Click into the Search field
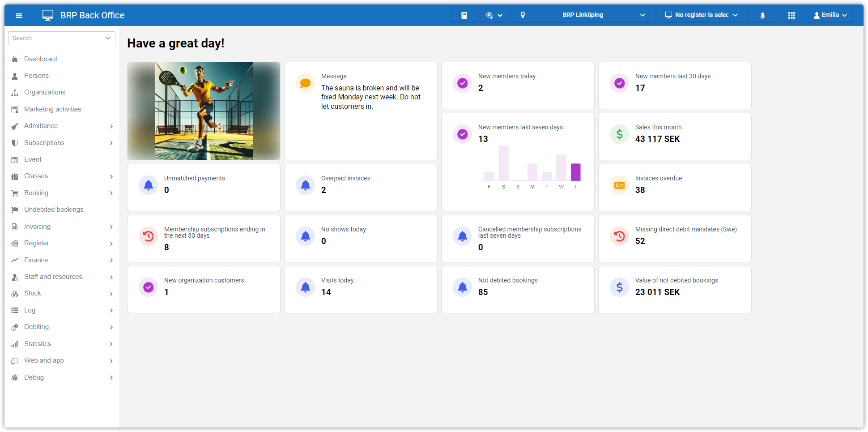Screen dimensions: 868x432 (57, 38)
